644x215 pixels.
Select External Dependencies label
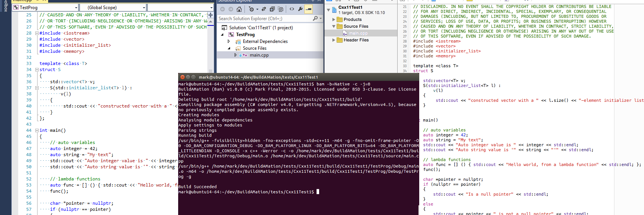pyautogui.click(x=265, y=41)
